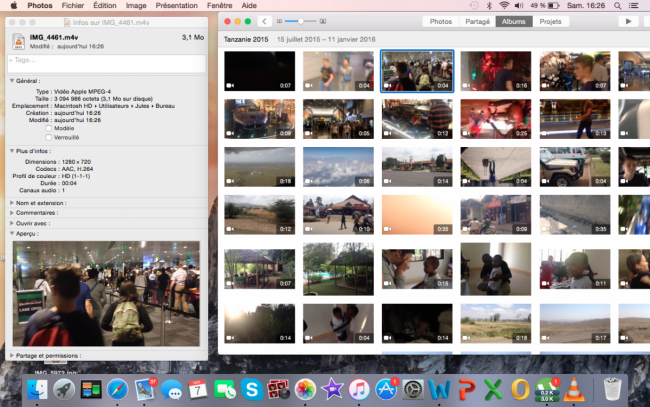The height and width of the screenshot is (407, 650).
Task: Open Skype in the Dock
Action: pos(252,389)
